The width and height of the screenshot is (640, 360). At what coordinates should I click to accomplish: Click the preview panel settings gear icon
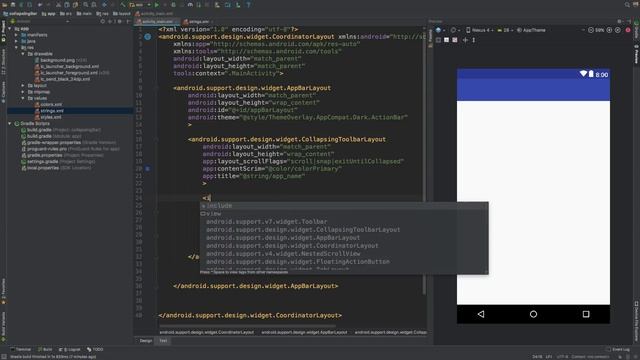click(x=620, y=21)
